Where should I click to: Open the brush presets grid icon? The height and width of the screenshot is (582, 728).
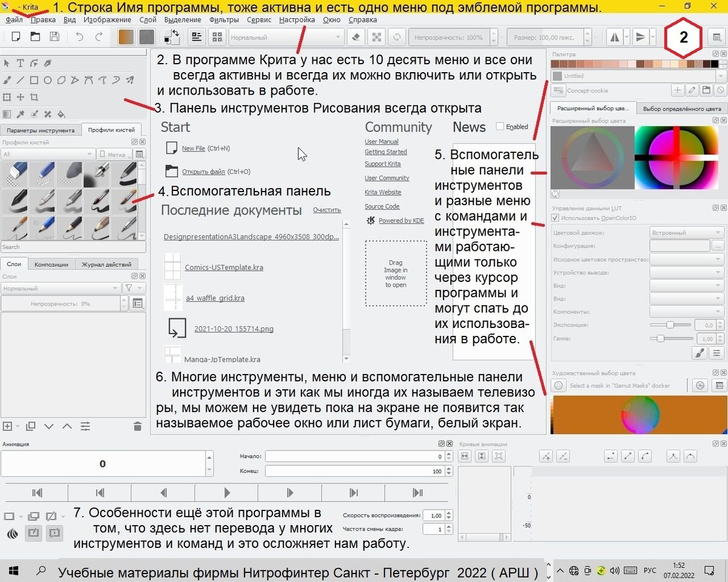pyautogui.click(x=217, y=37)
